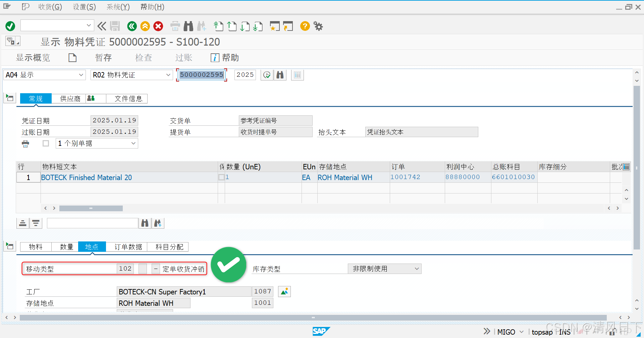
Task: Click the document number field showing 5000002595
Action: [x=201, y=75]
